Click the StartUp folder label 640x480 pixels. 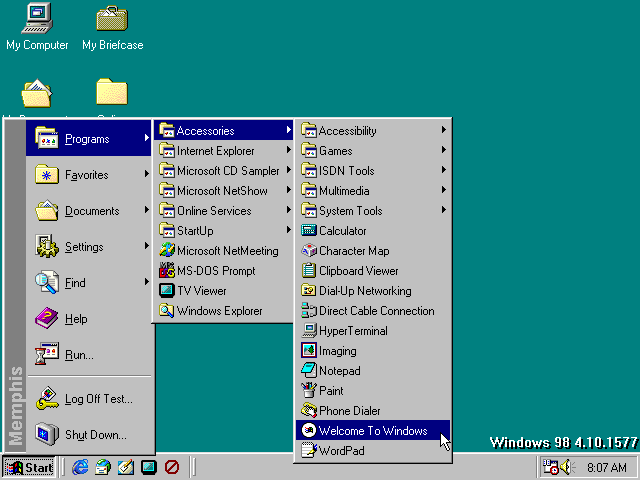195,231
